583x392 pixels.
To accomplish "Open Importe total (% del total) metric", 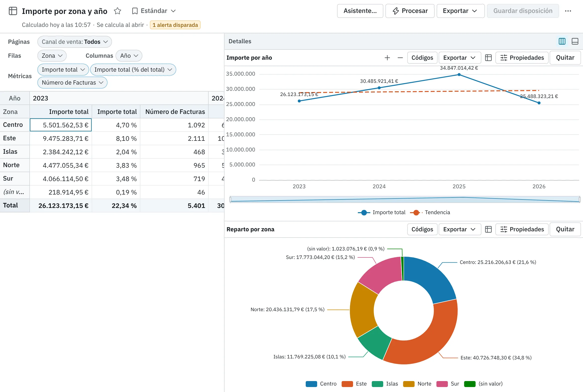I will pyautogui.click(x=133, y=70).
